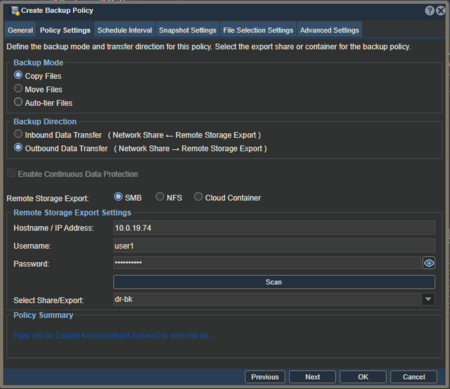Open the Advanced Settings tab

[x=329, y=30]
